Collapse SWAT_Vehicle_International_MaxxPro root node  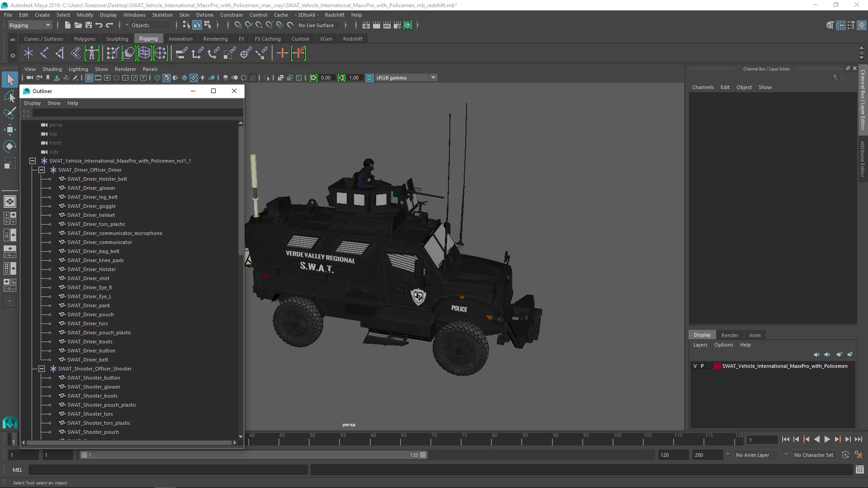click(33, 161)
